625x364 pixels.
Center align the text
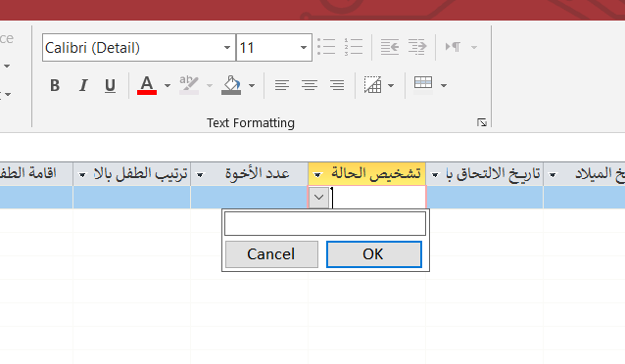click(x=310, y=85)
